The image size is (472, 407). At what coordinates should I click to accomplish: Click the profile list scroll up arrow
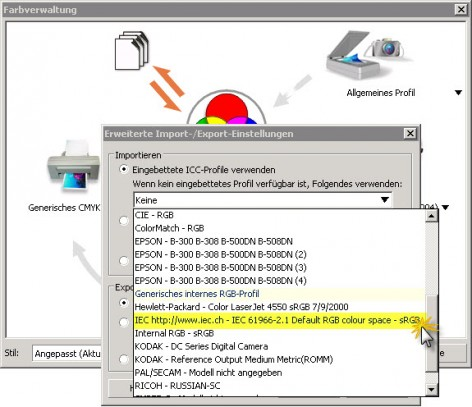431,216
